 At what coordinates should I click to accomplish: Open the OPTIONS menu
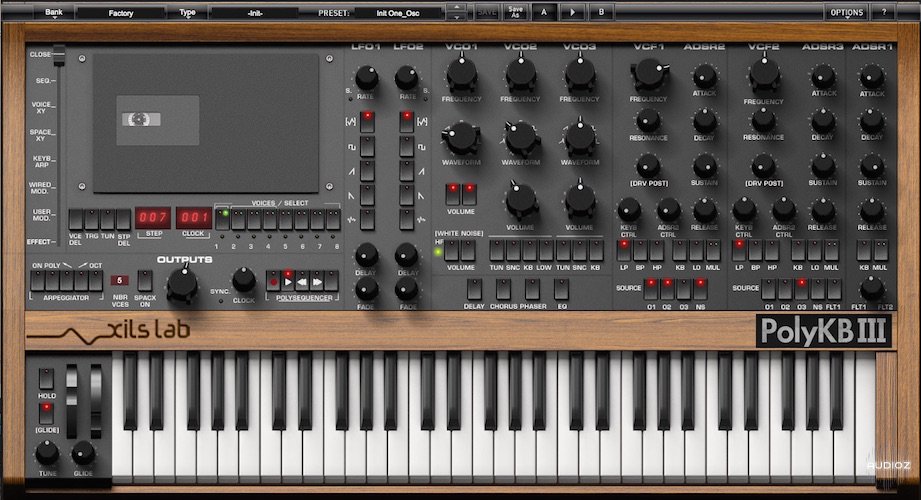point(846,12)
